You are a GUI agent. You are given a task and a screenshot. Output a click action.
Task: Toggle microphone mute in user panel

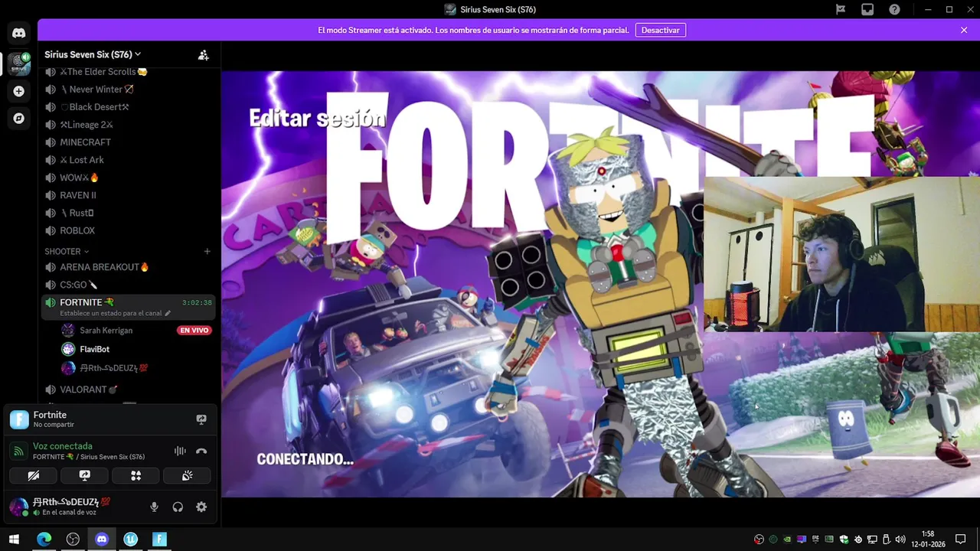(154, 507)
